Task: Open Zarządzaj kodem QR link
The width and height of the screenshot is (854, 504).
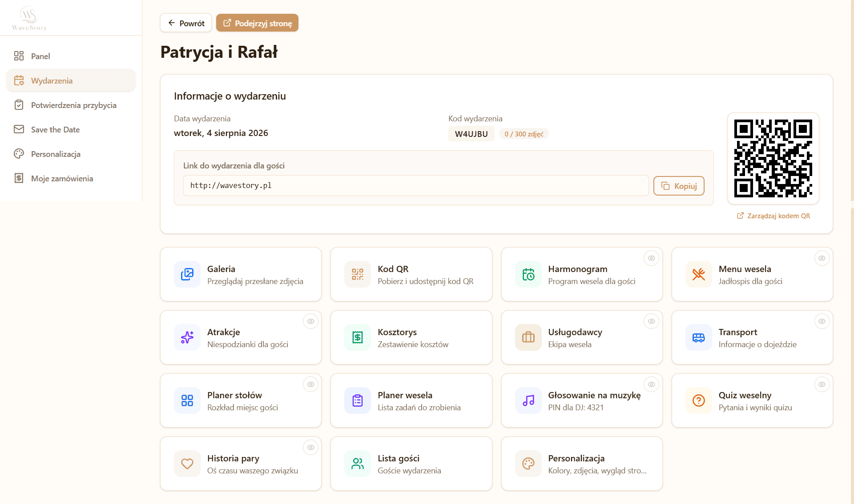Action: point(773,216)
